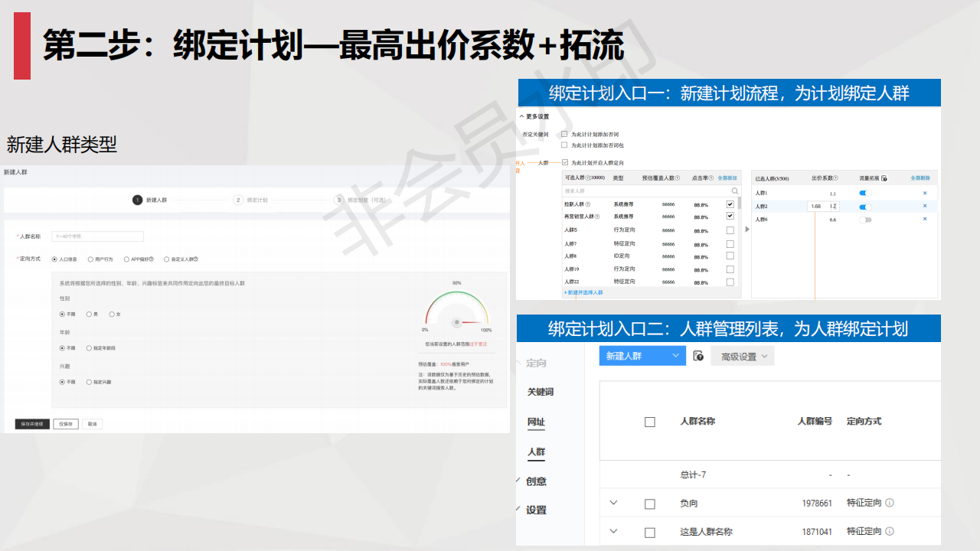Open the 新建人群 blue dropdown

tap(642, 356)
